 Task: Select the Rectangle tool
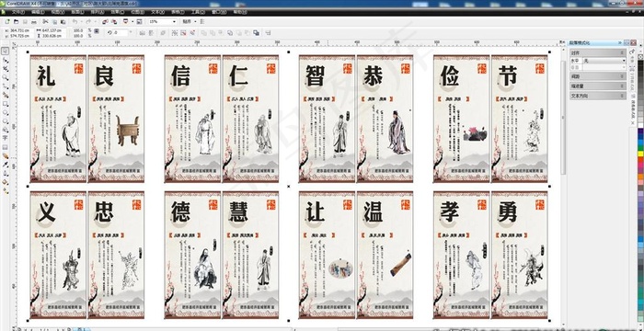click(x=6, y=104)
